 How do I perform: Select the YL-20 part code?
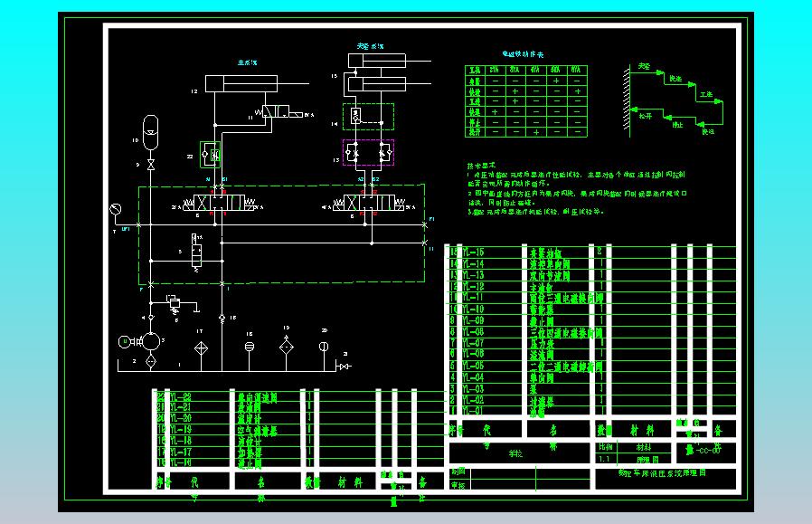pos(181,418)
